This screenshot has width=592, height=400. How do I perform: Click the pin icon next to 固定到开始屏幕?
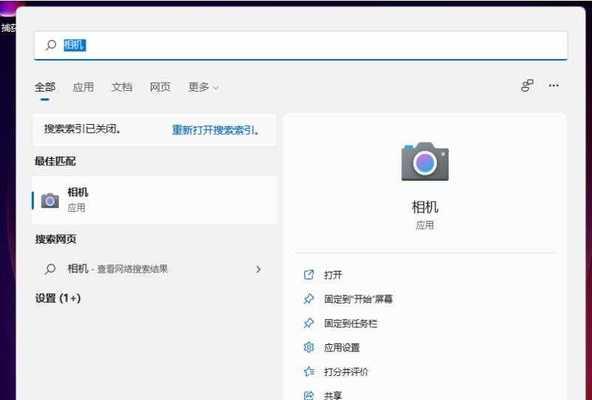(x=309, y=299)
